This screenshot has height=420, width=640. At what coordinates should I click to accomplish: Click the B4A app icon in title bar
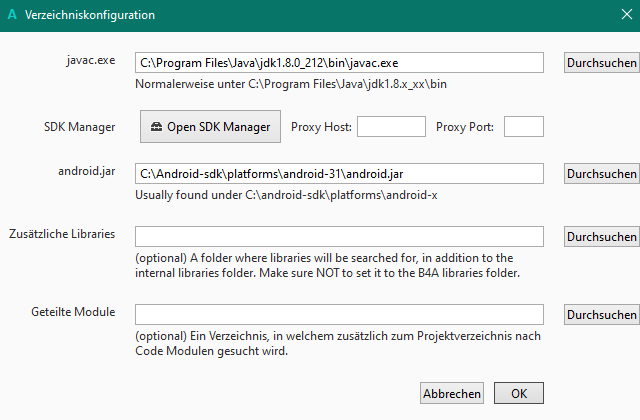pyautogui.click(x=11, y=15)
